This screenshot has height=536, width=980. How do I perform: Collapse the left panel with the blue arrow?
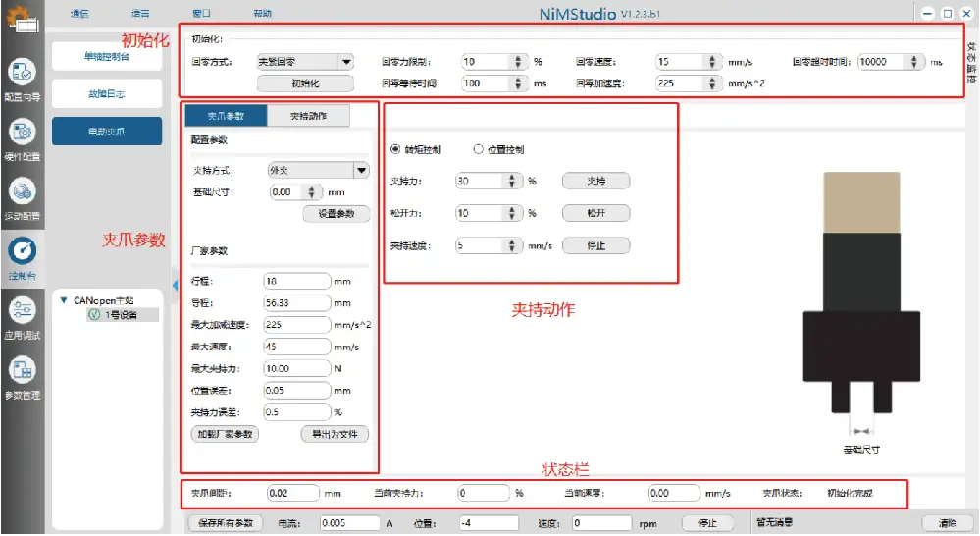point(175,286)
